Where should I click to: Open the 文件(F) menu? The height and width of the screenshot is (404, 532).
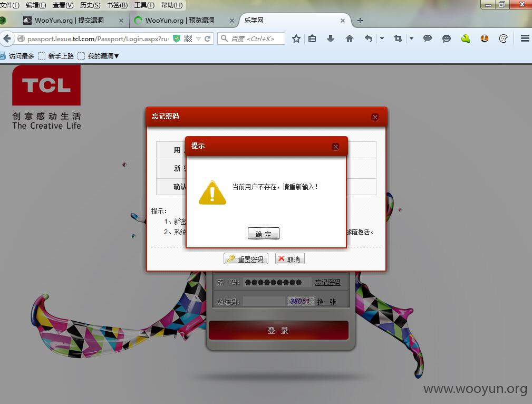pos(10,5)
